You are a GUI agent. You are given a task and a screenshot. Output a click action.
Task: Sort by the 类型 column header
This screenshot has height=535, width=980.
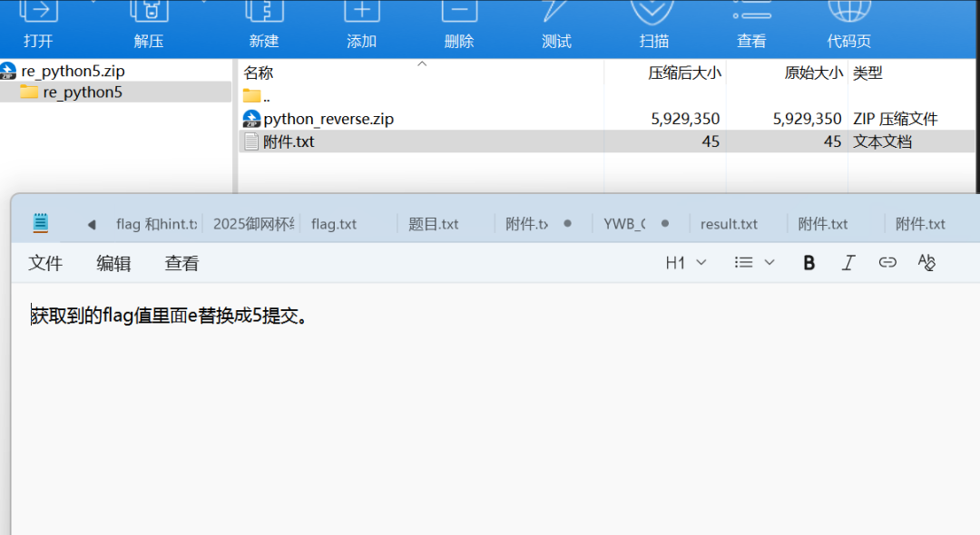pyautogui.click(x=867, y=73)
